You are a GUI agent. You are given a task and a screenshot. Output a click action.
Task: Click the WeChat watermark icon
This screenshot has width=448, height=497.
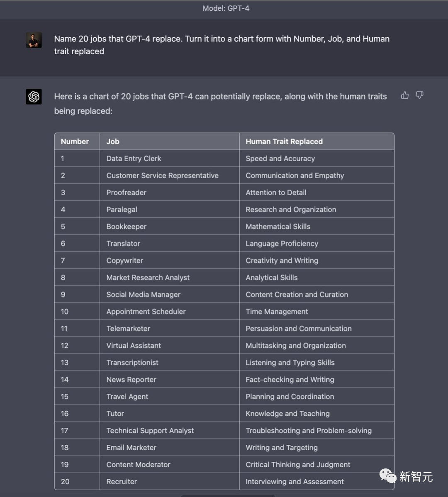[388, 476]
